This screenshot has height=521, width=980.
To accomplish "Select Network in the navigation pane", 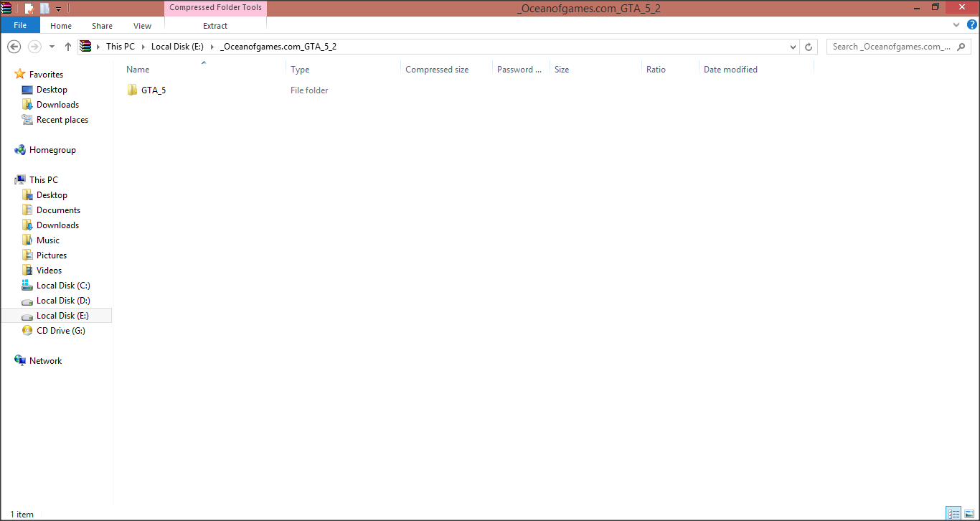I will [45, 361].
